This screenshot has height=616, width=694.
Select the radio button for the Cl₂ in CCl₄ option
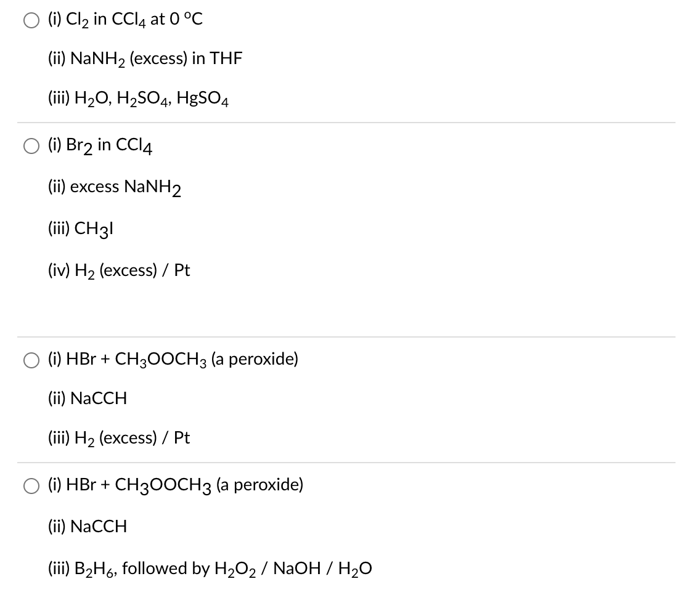31,19
